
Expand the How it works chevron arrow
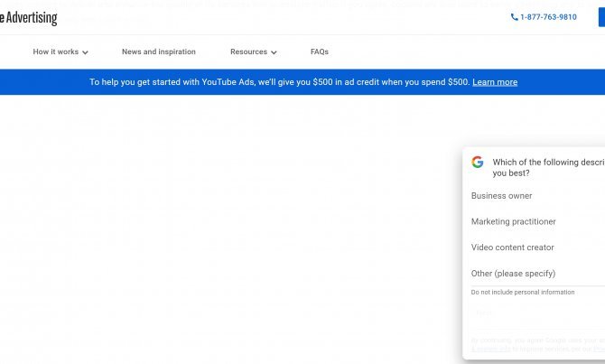[x=85, y=52]
